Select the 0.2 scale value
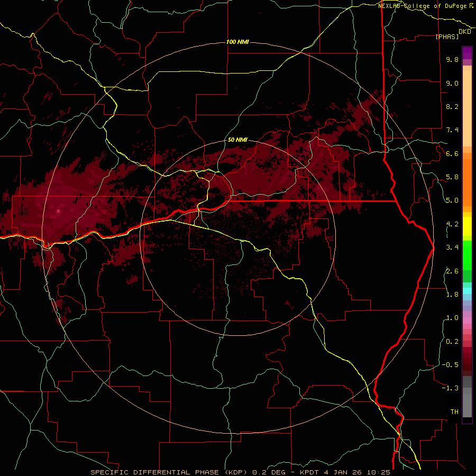The width and height of the screenshot is (476, 476). point(452,342)
